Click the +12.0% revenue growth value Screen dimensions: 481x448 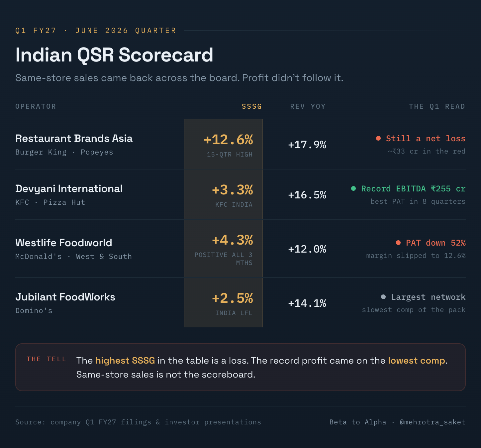point(307,249)
